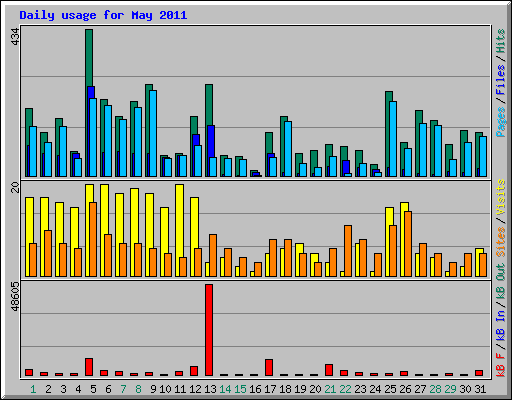
Task: Click green day label 29 on the axis
Action: pos(450,389)
